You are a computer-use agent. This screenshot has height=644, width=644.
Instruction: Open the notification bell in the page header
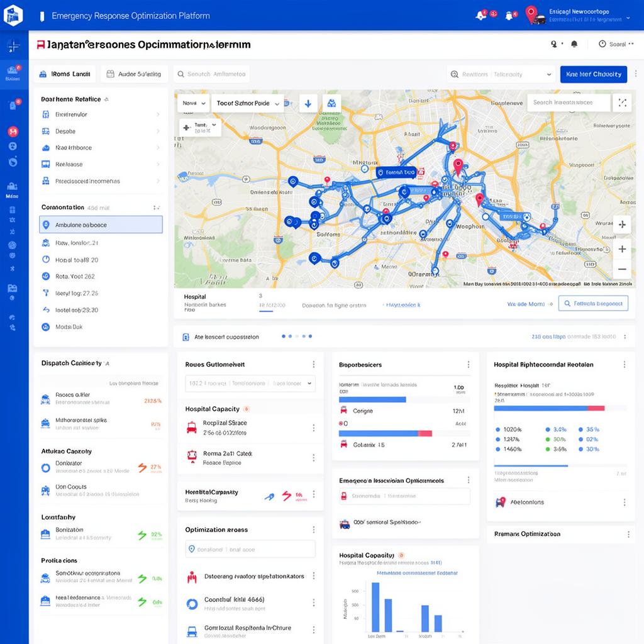(x=574, y=44)
